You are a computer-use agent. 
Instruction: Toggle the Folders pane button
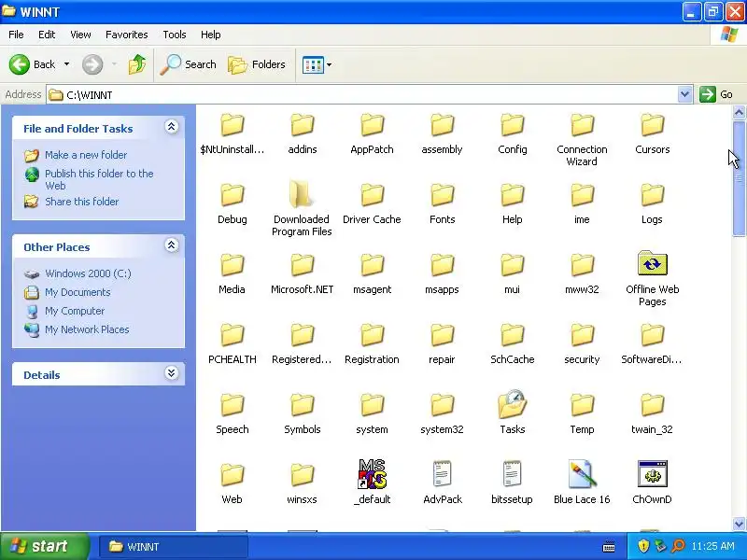click(x=257, y=64)
